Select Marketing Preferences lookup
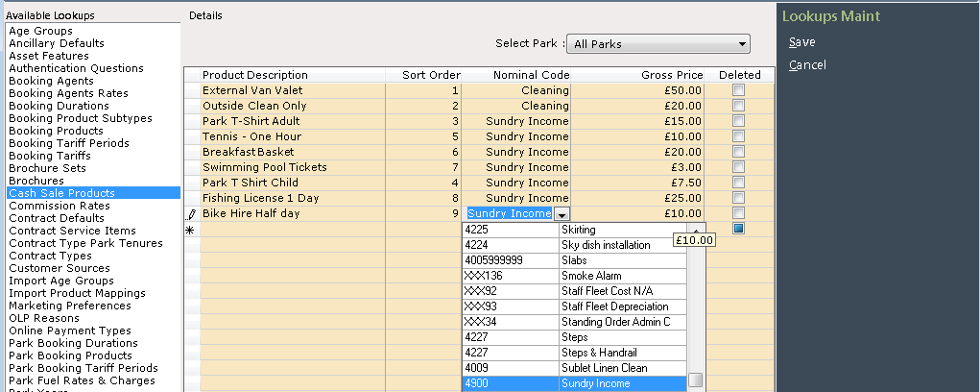 pos(70,306)
